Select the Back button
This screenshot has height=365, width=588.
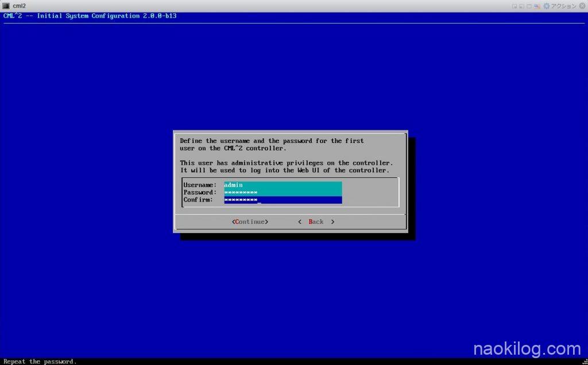(x=316, y=222)
